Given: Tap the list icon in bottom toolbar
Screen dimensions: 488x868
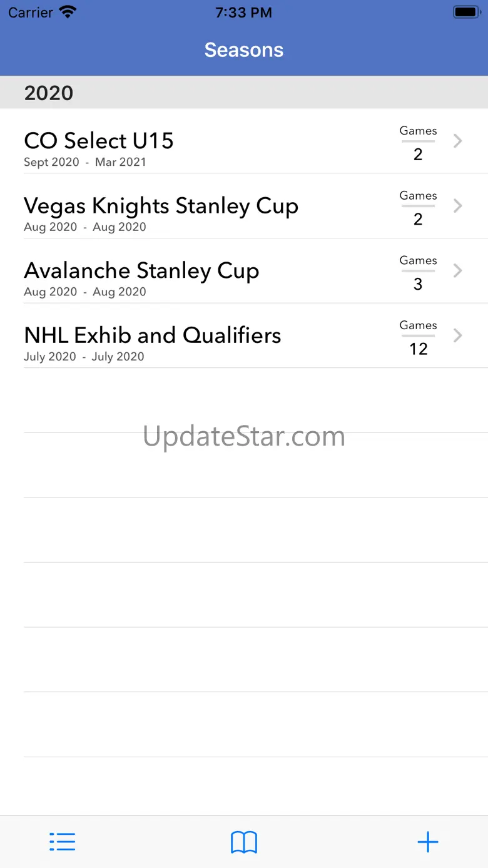Looking at the screenshot, I should pos(63,842).
